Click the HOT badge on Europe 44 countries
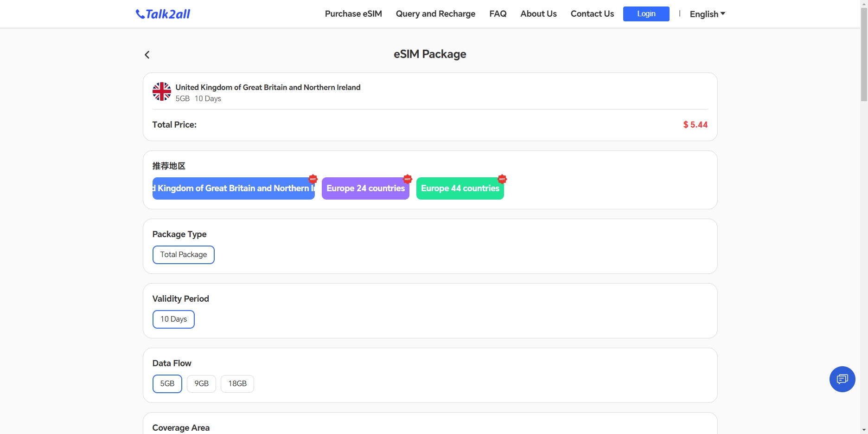Viewport: 868px width, 434px height. (502, 179)
